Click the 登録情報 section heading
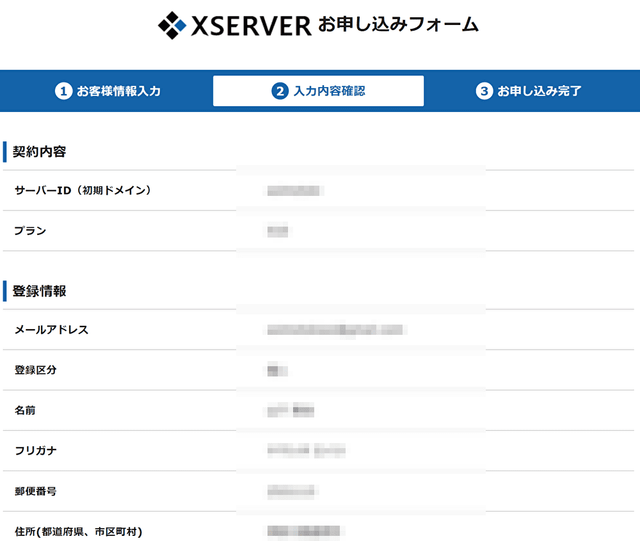640x541 pixels. click(x=39, y=291)
